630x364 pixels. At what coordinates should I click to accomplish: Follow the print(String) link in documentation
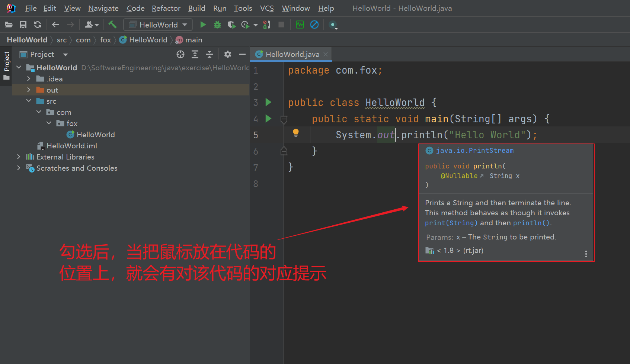[x=451, y=223]
